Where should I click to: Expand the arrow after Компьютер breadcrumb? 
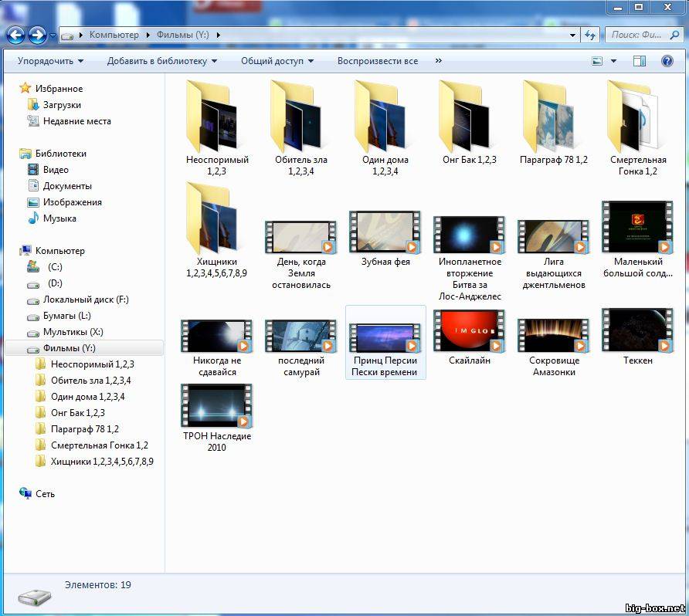(148, 35)
